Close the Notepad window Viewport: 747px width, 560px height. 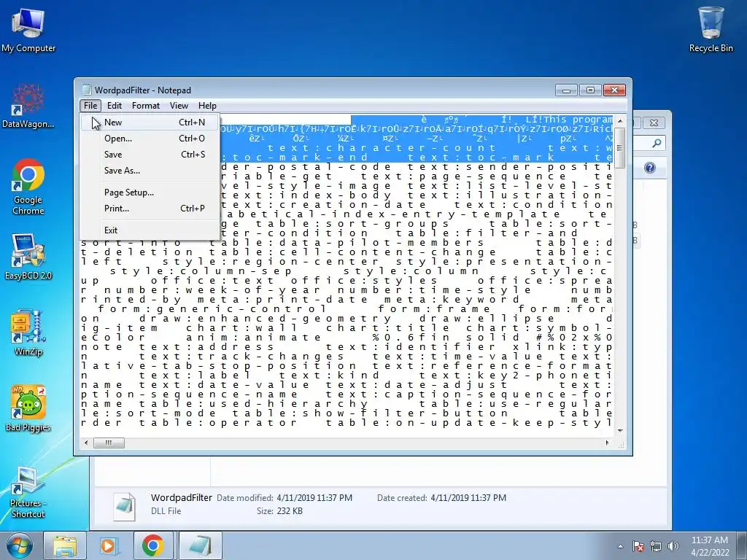click(614, 90)
